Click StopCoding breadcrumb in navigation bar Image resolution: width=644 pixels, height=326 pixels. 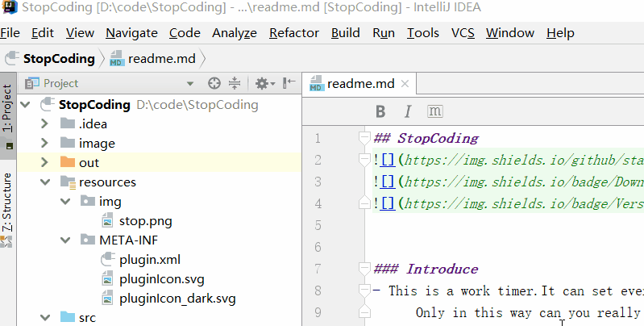[x=50, y=59]
